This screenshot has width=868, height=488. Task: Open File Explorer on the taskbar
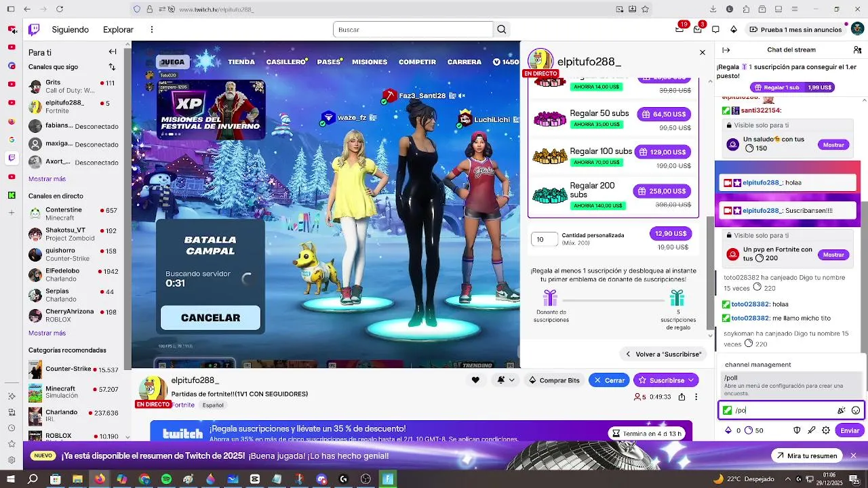[77, 479]
